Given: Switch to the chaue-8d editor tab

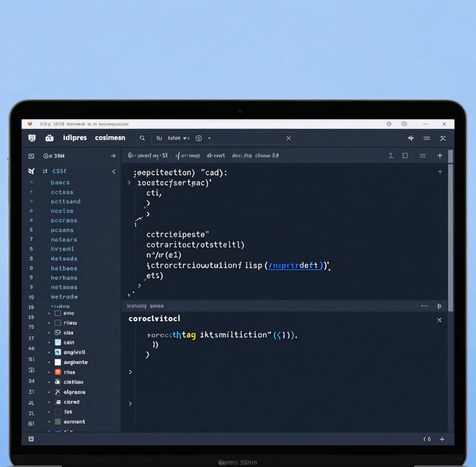Looking at the screenshot, I should point(267,156).
